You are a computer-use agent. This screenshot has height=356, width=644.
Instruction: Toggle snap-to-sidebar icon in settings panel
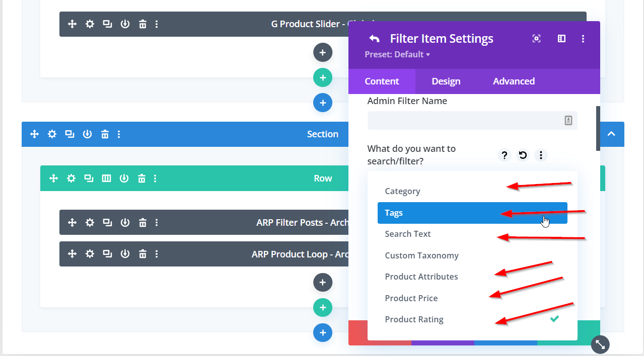(561, 39)
